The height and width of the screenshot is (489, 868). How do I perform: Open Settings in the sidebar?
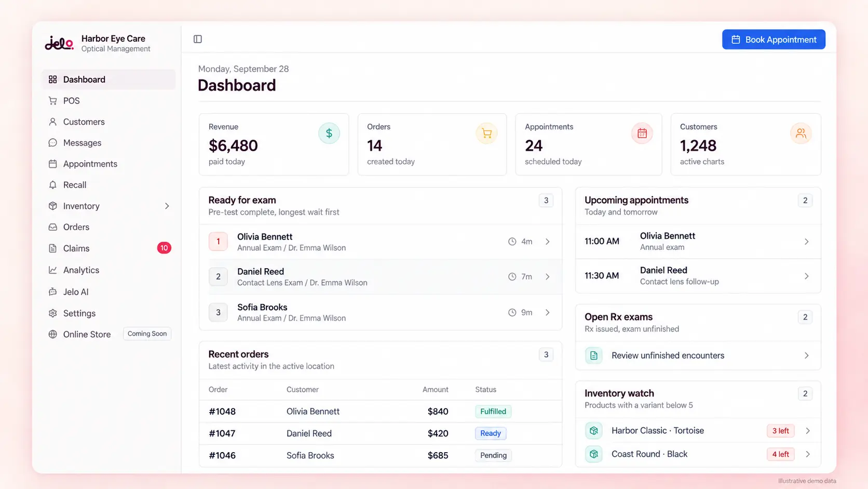point(108,313)
